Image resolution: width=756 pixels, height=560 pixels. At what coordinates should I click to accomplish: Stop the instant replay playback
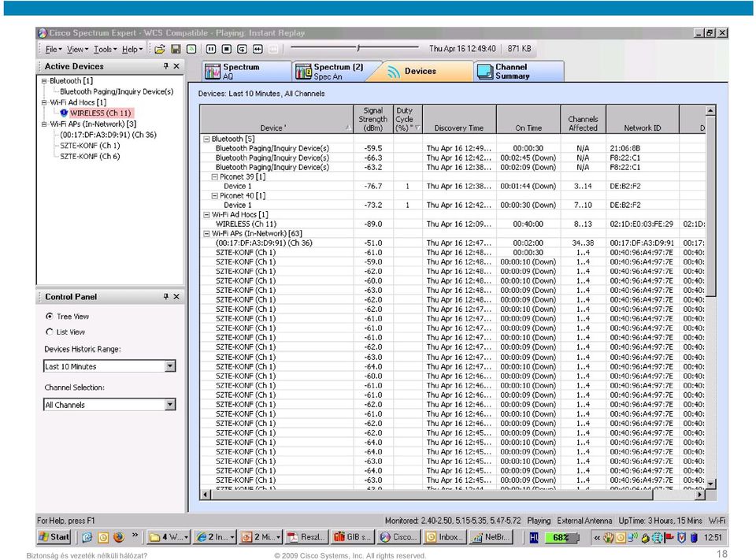coord(227,49)
